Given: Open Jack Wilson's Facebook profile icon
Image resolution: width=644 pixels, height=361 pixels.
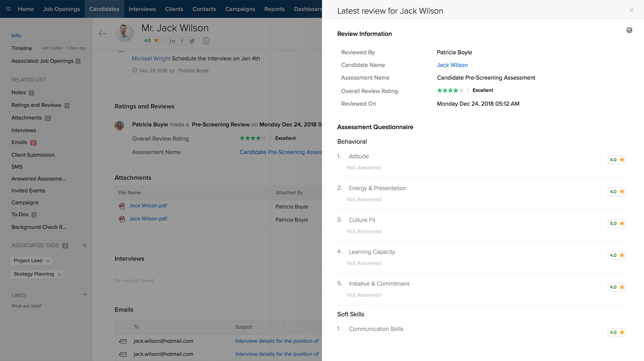Looking at the screenshot, I should (182, 41).
